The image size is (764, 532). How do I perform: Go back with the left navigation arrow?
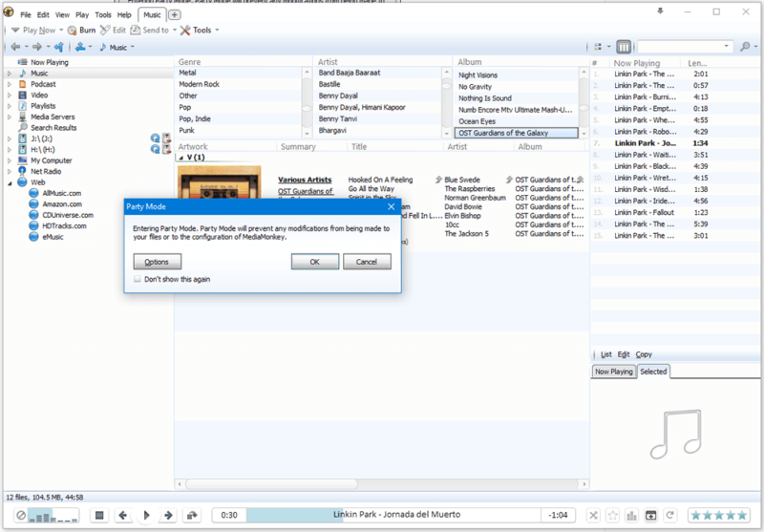15,47
